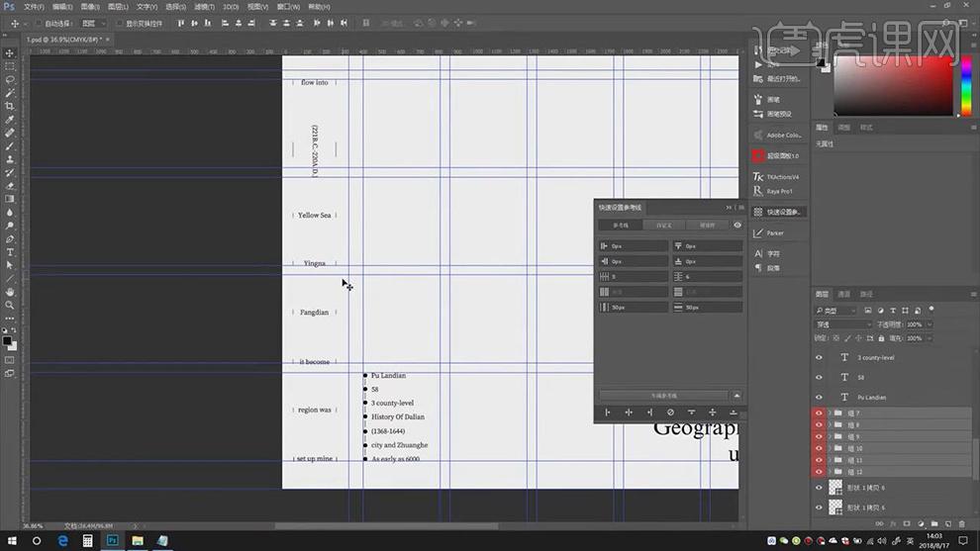Screen dimensions: 980x551
Task: Click the delete layer trash icon
Action: pyautogui.click(x=962, y=524)
